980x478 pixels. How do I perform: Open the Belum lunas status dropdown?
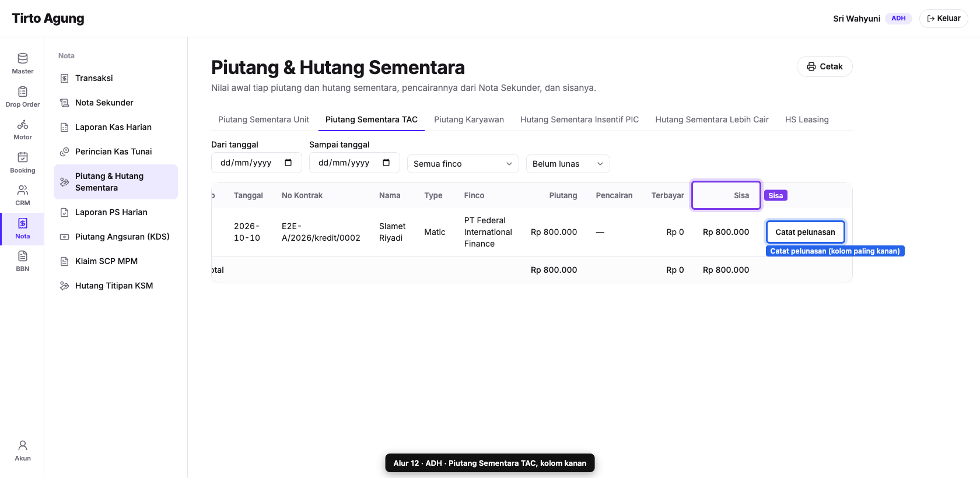coord(568,164)
